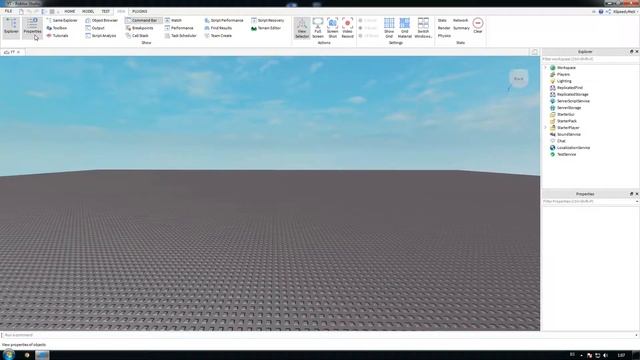The width and height of the screenshot is (640, 360).
Task: Toggle the View Selector
Action: point(302,28)
